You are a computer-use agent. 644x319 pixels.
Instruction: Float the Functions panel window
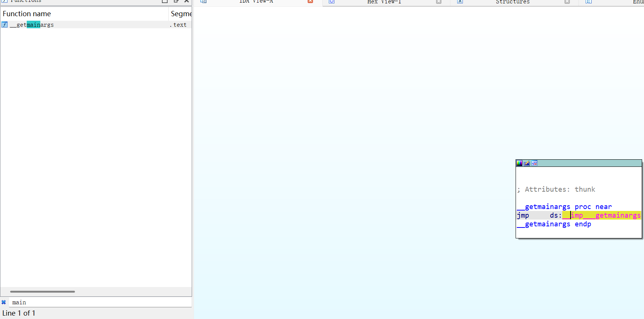click(x=176, y=1)
